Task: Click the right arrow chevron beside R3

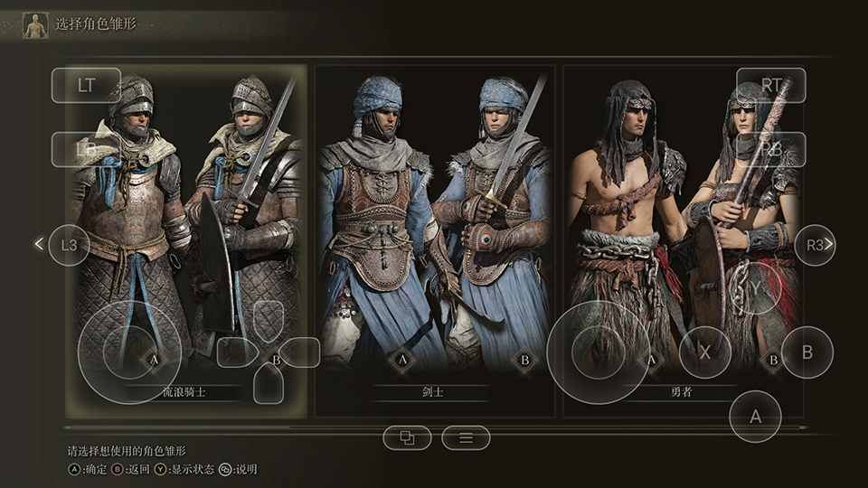Action: click(829, 243)
